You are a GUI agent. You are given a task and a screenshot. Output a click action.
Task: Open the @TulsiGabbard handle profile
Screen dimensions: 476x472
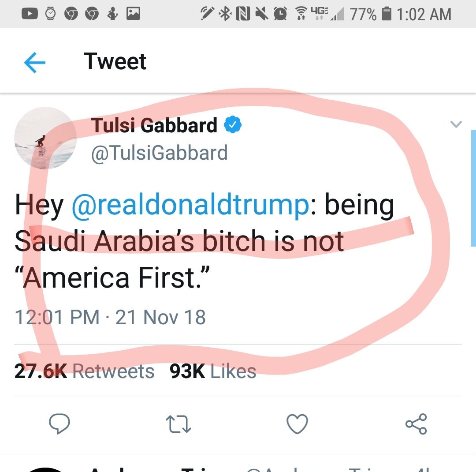(159, 153)
